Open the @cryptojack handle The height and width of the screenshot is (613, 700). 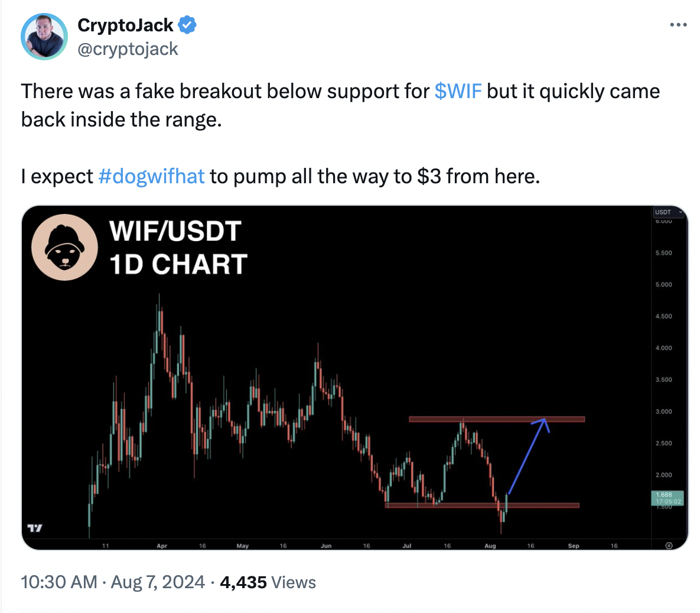pyautogui.click(x=128, y=48)
